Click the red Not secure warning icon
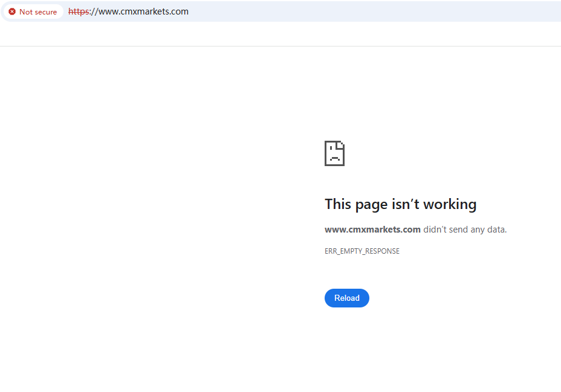 (12, 12)
